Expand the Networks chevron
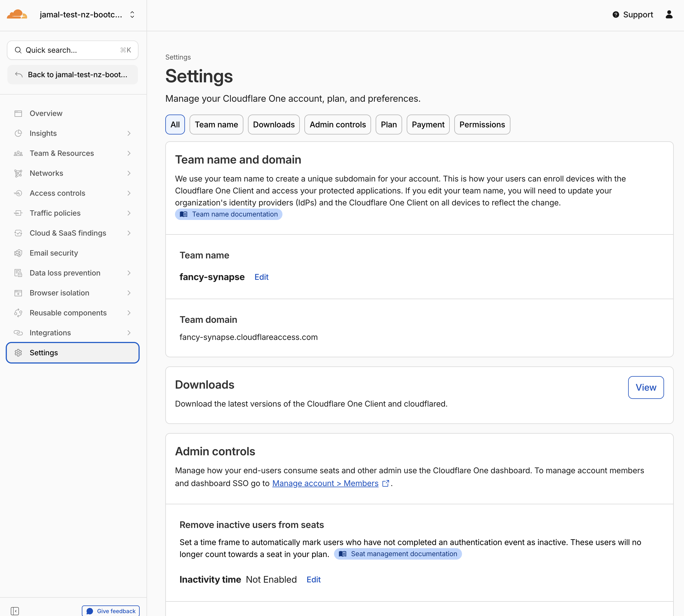 click(x=129, y=173)
